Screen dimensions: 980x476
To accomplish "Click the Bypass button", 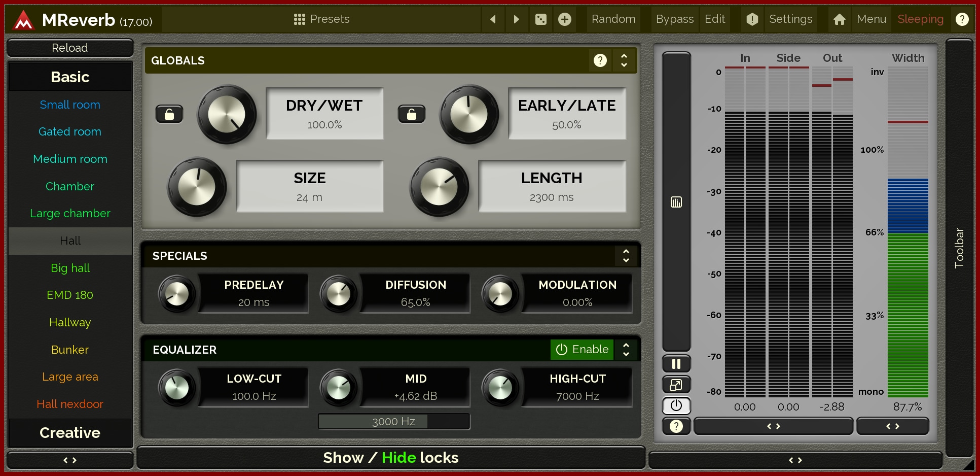I will pos(674,19).
